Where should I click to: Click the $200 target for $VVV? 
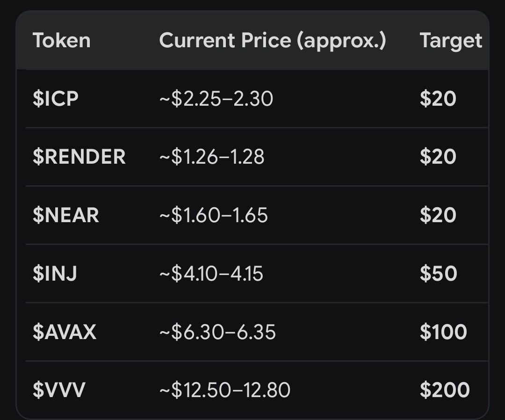445,390
